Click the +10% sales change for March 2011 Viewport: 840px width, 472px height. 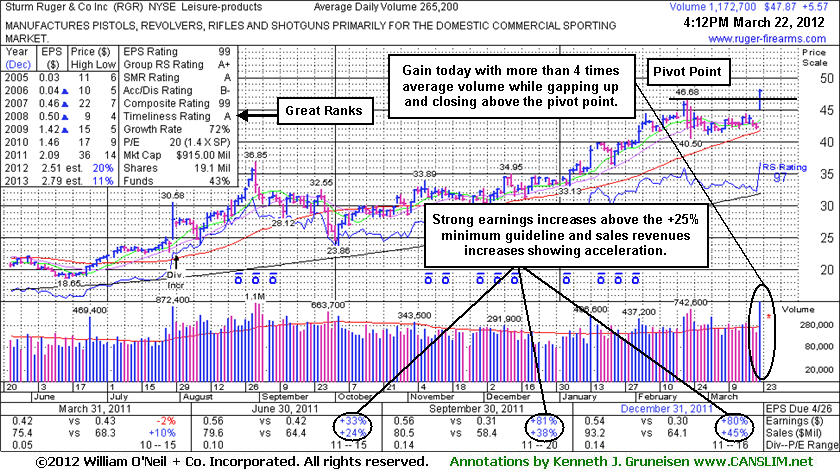162,433
